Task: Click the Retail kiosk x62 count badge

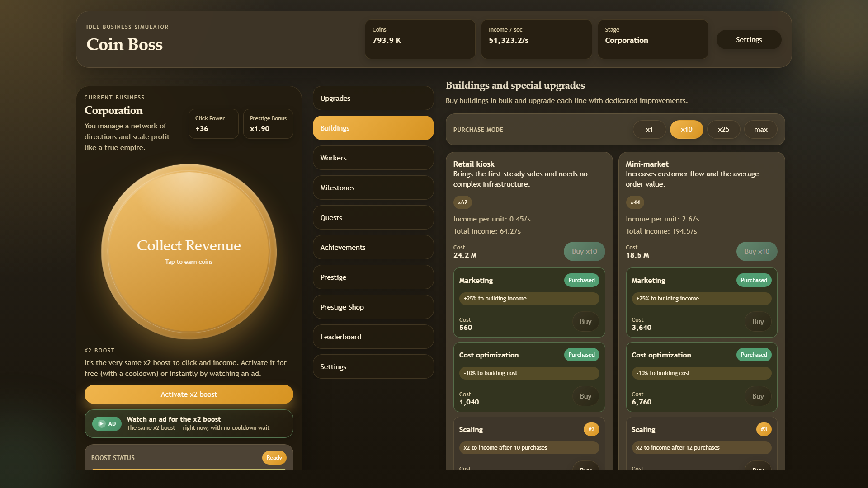Action: coord(462,202)
